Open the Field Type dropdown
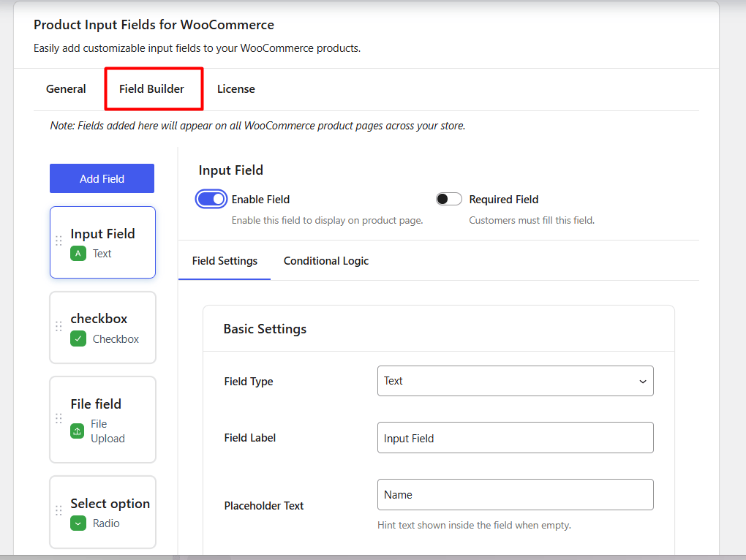This screenshot has width=746, height=560. [516, 381]
